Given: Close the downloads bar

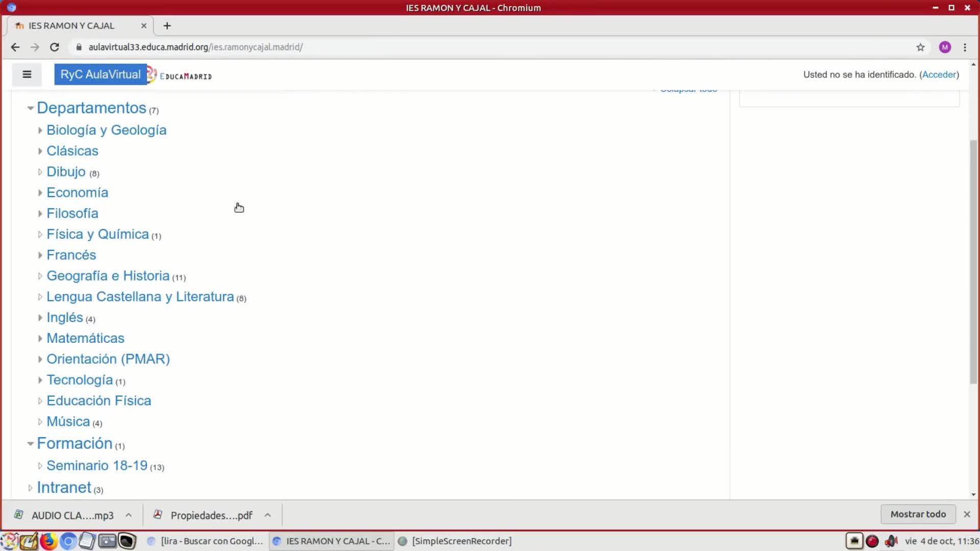Looking at the screenshot, I should click(967, 514).
